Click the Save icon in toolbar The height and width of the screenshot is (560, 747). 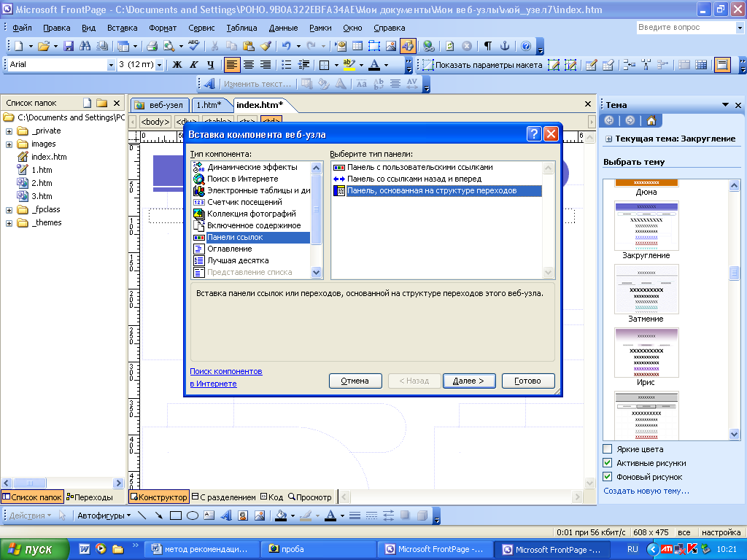pos(69,46)
